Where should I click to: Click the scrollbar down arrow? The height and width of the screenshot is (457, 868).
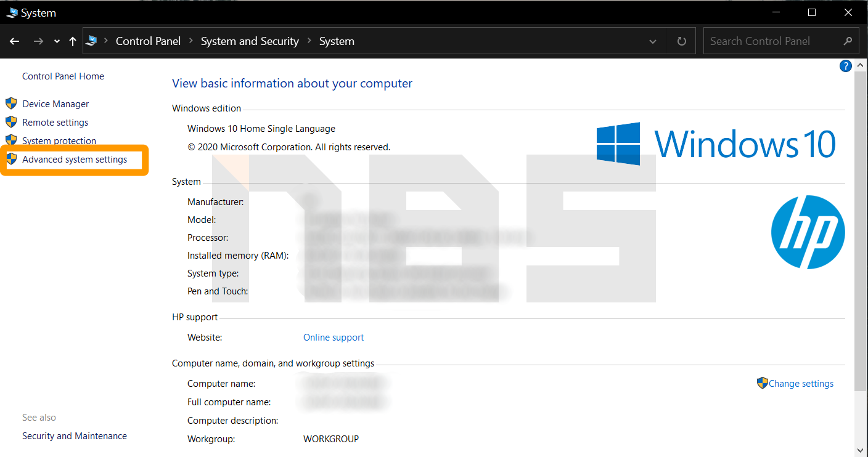[861, 450]
